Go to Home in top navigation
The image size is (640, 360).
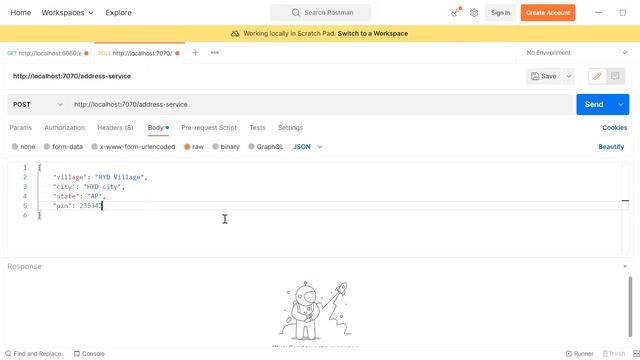20,13
